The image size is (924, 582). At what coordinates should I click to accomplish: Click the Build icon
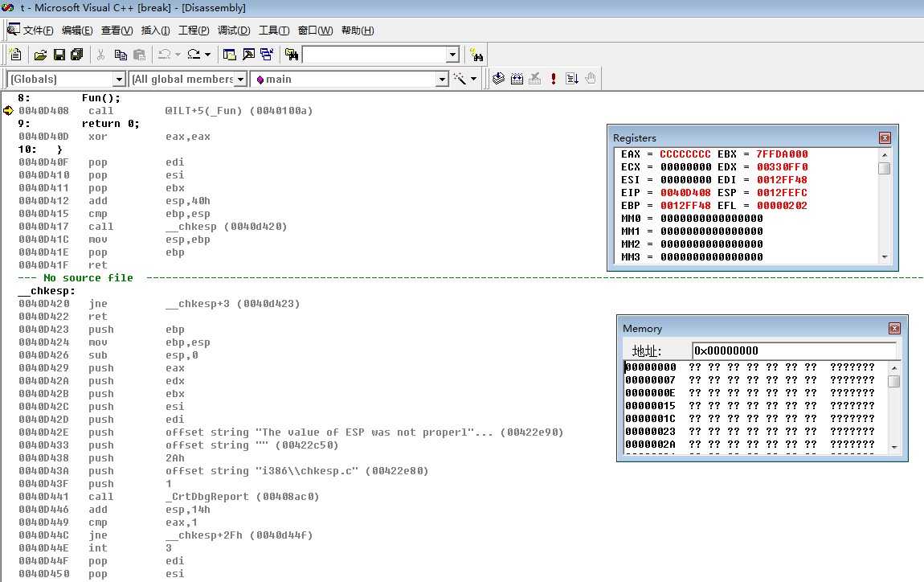[x=517, y=79]
